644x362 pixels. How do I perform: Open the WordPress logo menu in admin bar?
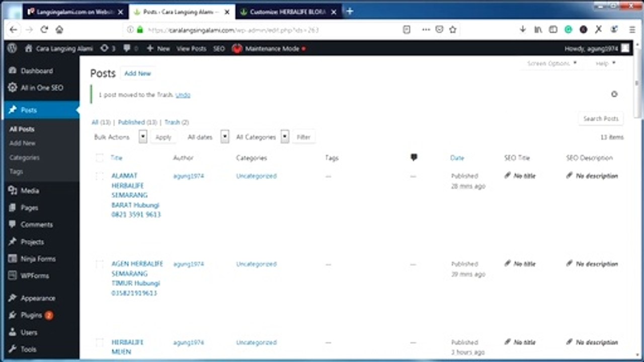point(13,48)
